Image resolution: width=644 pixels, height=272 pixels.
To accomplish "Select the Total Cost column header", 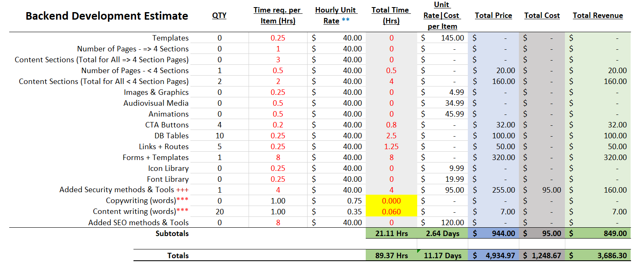I will pos(542,15).
